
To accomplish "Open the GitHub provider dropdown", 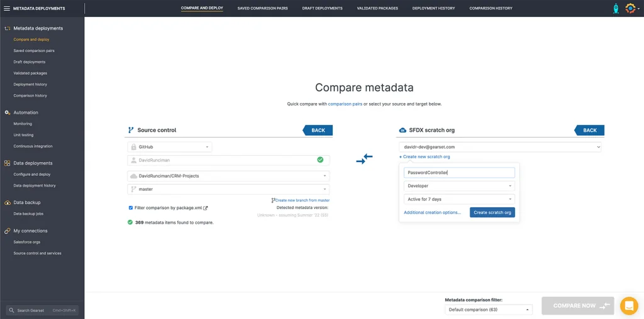I will click(x=170, y=147).
